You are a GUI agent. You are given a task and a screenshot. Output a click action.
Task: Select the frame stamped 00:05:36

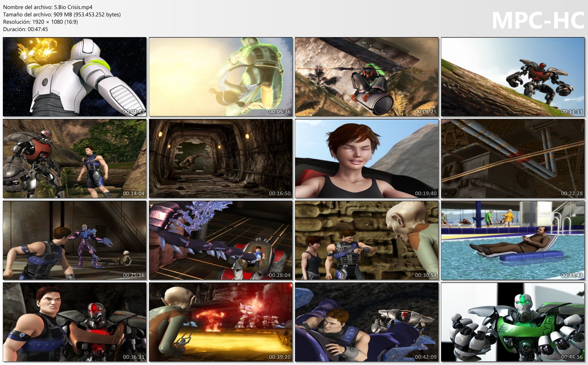(221, 77)
